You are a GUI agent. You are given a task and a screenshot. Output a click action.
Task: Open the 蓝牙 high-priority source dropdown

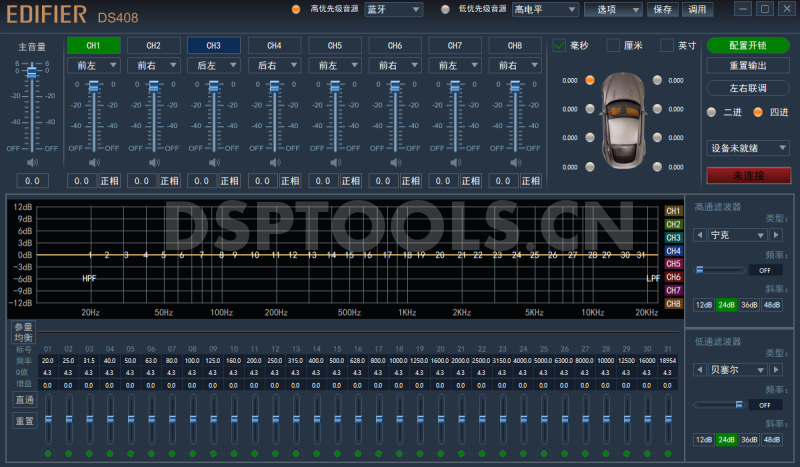point(392,9)
